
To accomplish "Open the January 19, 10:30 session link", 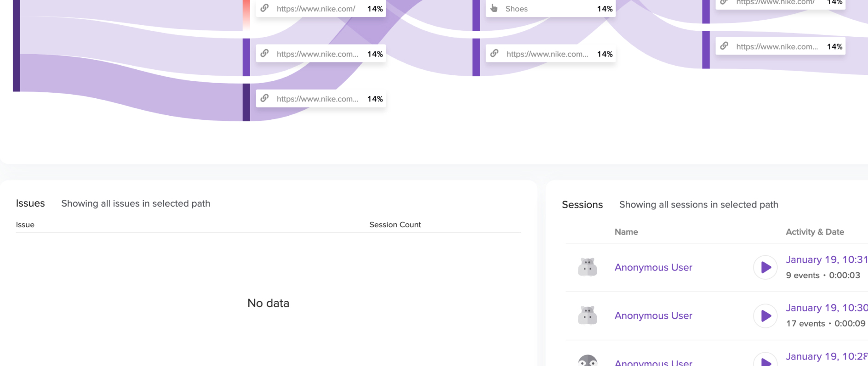I will (827, 308).
